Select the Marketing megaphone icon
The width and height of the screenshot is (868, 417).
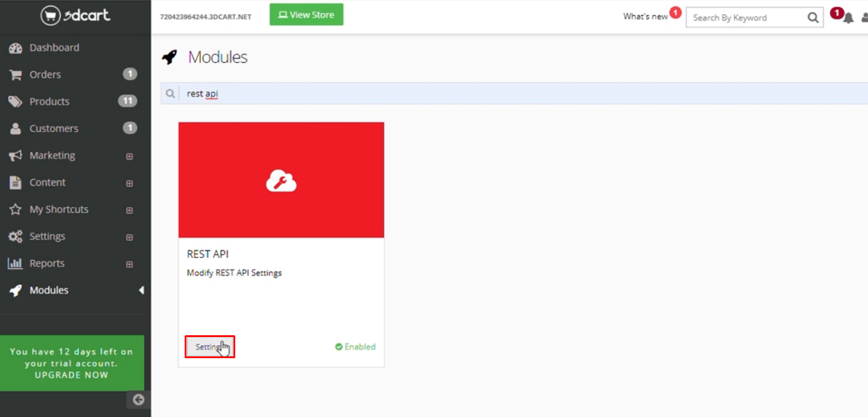(15, 155)
